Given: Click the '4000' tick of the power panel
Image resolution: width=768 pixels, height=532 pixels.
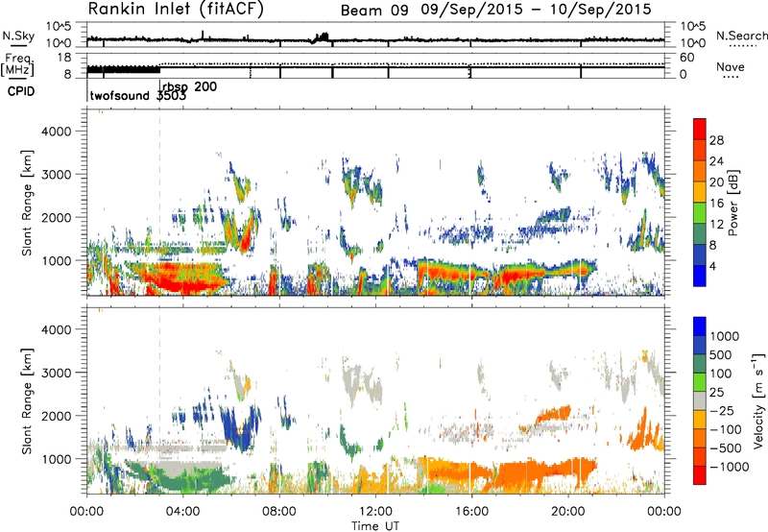Looking at the screenshot, I should [57, 132].
